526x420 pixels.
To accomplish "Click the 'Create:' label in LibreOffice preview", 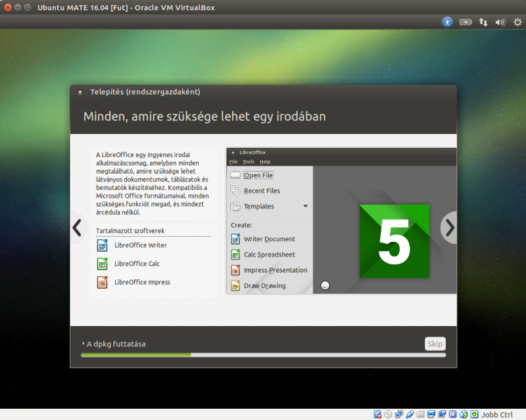I will [x=241, y=225].
